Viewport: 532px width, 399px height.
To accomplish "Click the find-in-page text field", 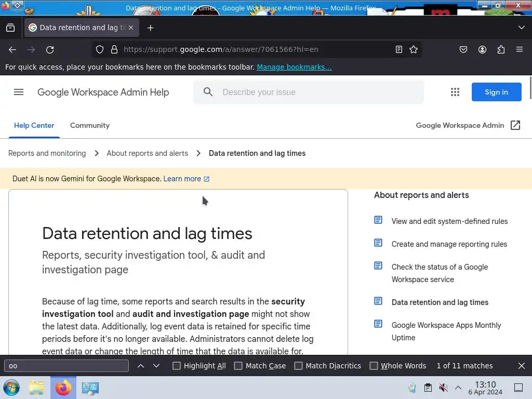I will click(x=66, y=366).
